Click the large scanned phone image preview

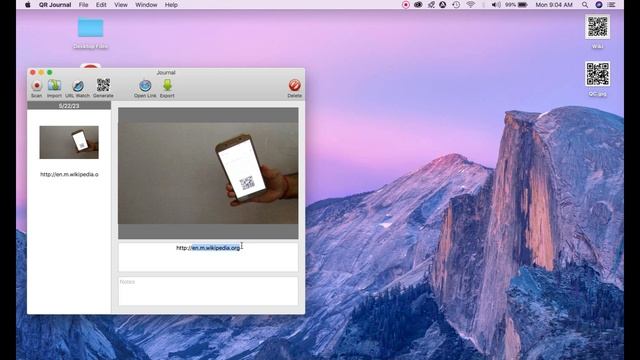tap(208, 173)
